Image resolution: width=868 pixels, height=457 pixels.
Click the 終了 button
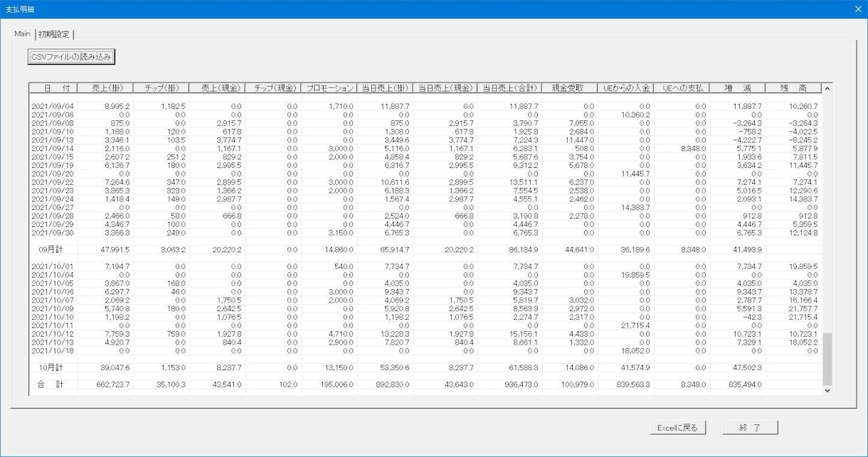tap(750, 428)
